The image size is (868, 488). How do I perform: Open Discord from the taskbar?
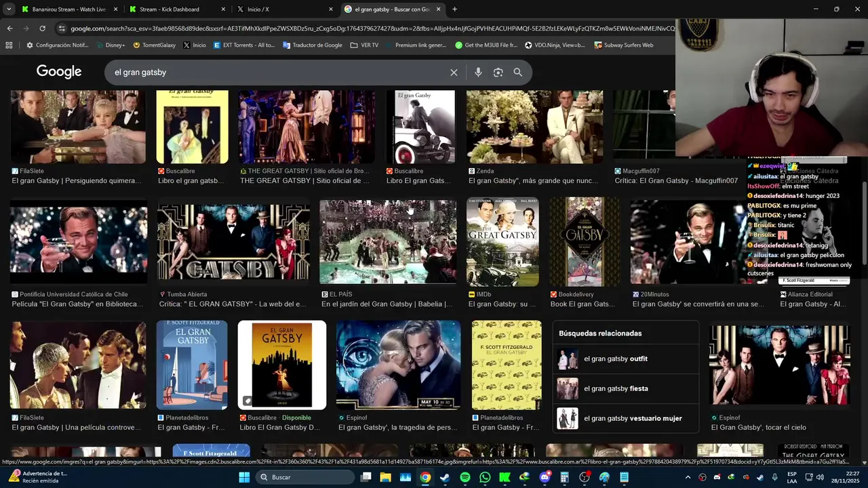point(545,477)
